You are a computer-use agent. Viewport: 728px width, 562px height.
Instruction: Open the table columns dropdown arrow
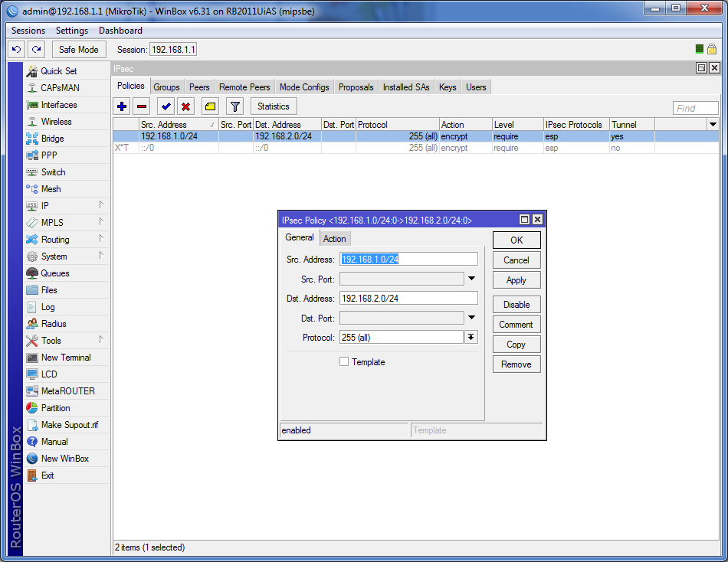713,124
